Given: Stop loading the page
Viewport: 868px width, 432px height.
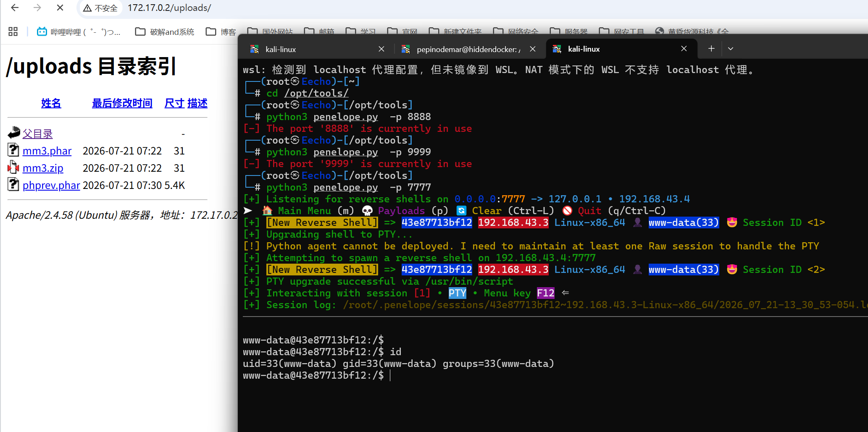Looking at the screenshot, I should [x=60, y=8].
